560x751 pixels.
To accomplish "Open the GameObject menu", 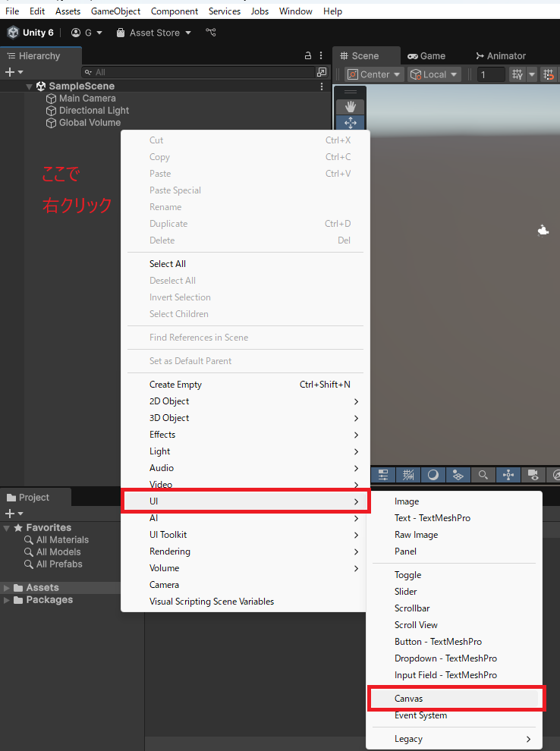I will click(x=115, y=11).
